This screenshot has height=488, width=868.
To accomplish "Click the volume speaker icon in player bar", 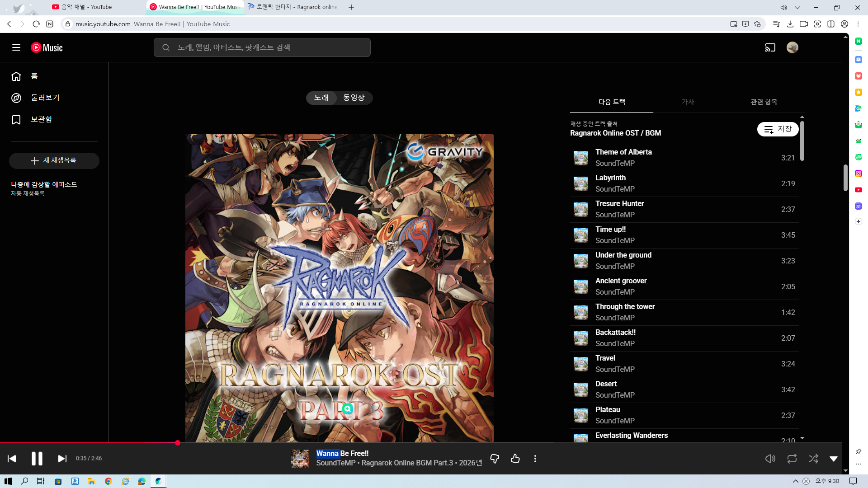I will click(770, 459).
